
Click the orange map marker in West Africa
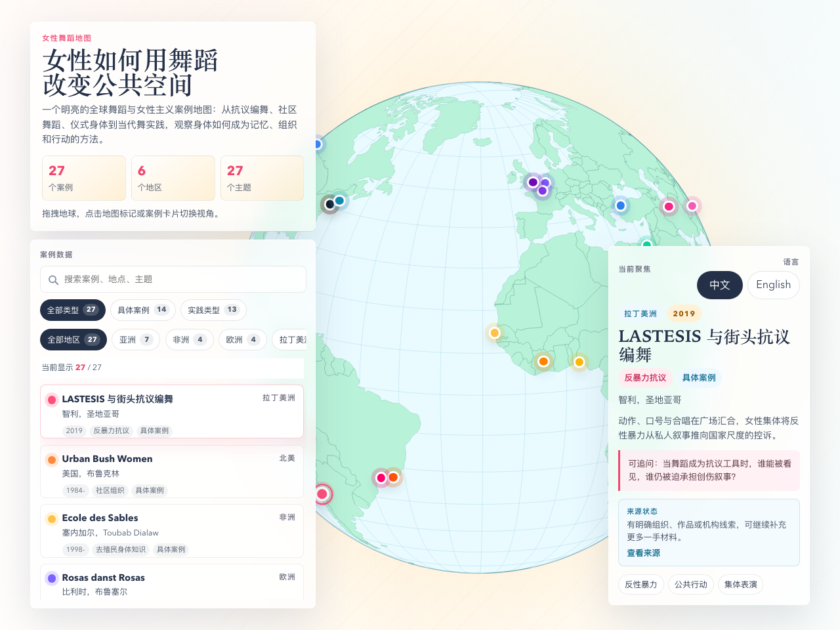pos(543,361)
